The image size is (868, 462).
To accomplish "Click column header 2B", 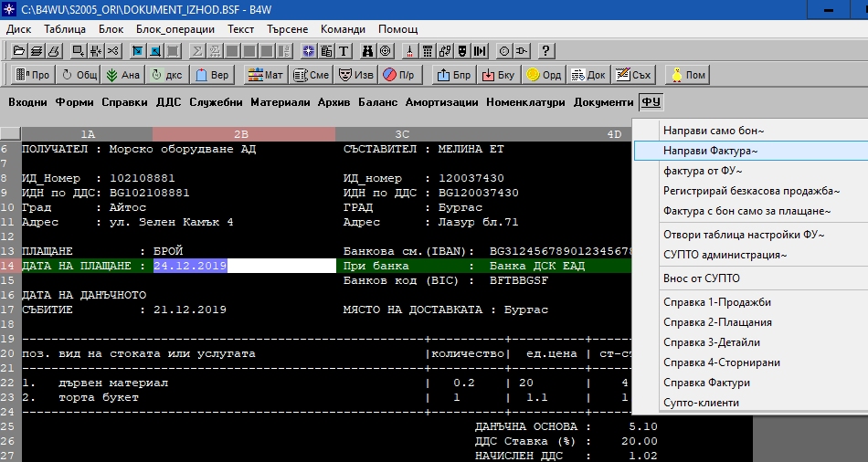I will (x=244, y=134).
